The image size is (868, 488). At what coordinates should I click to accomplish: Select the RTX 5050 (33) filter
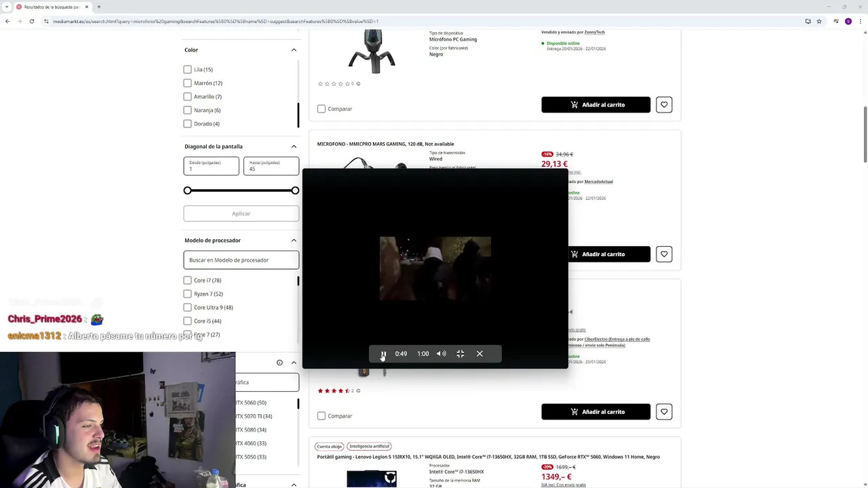pos(251,457)
